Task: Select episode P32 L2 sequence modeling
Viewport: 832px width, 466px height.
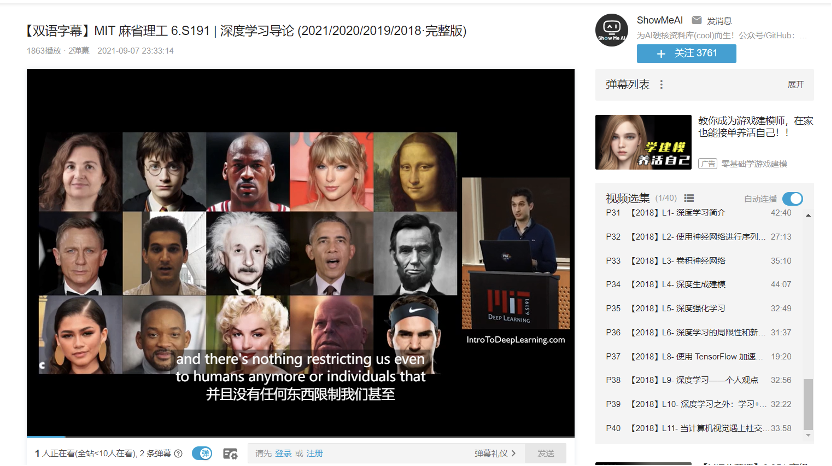Action: click(699, 237)
